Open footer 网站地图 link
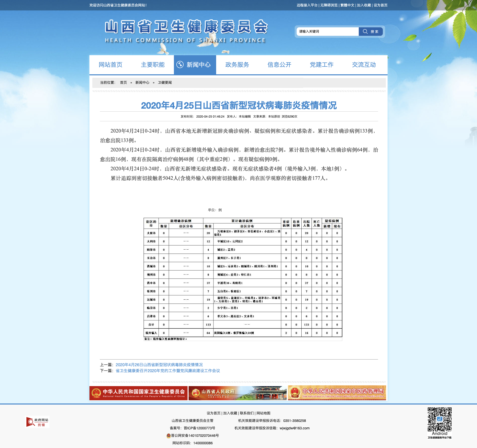This screenshot has width=477, height=448. click(x=263, y=413)
